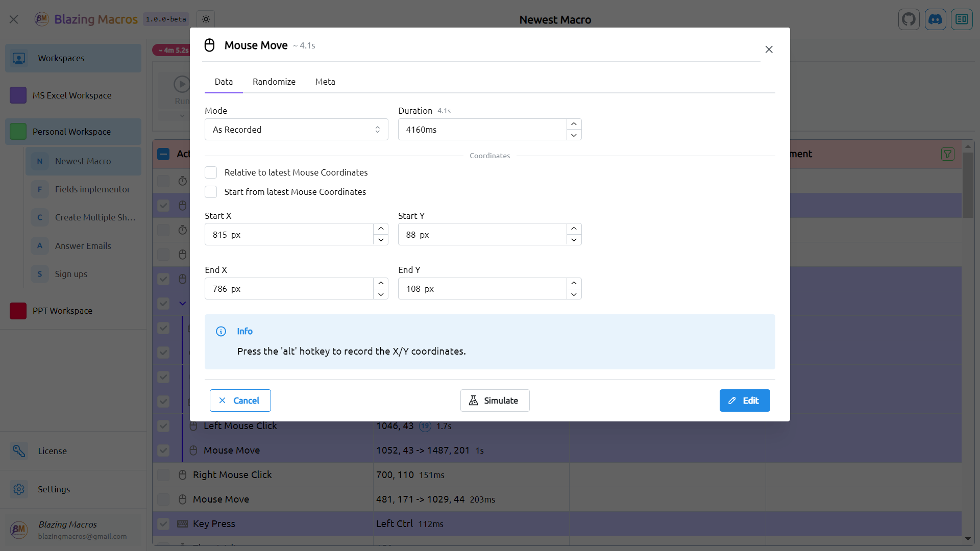Increase Duration with the up arrow
Screen dimensions: 980x551
(x=574, y=124)
